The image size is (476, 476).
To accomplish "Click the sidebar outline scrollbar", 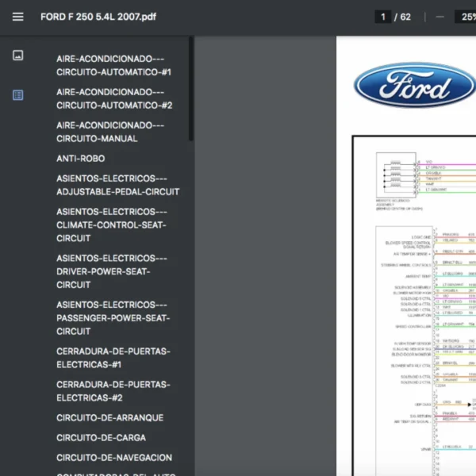I will click(x=191, y=89).
